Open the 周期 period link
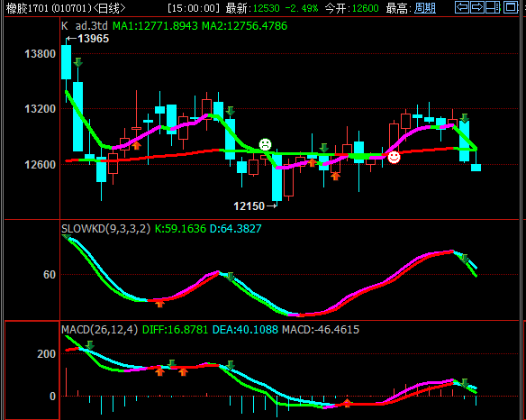526x420 pixels. 425,8
